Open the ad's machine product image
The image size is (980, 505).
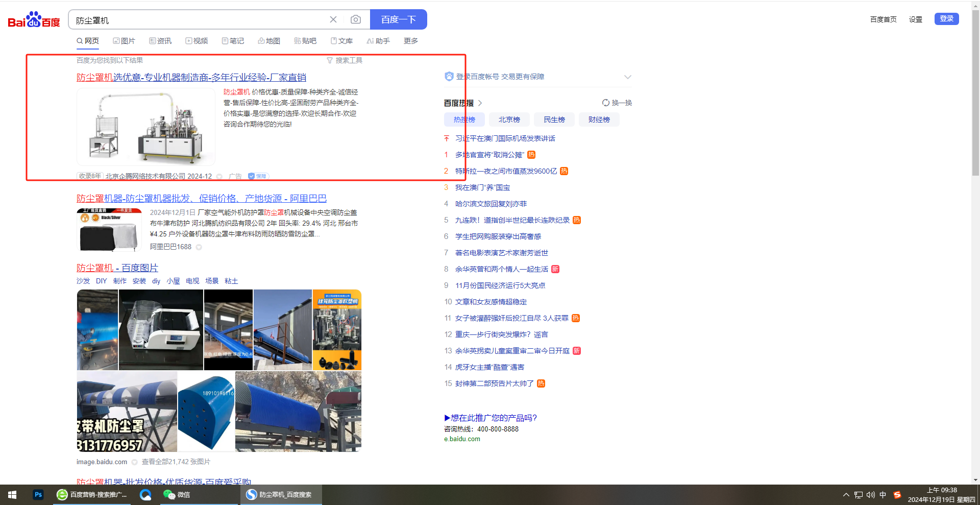click(x=146, y=127)
